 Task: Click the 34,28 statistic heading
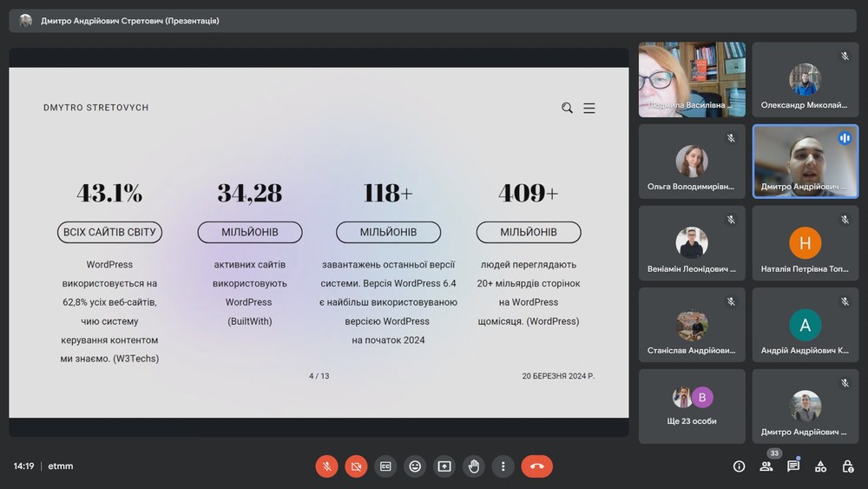250,193
